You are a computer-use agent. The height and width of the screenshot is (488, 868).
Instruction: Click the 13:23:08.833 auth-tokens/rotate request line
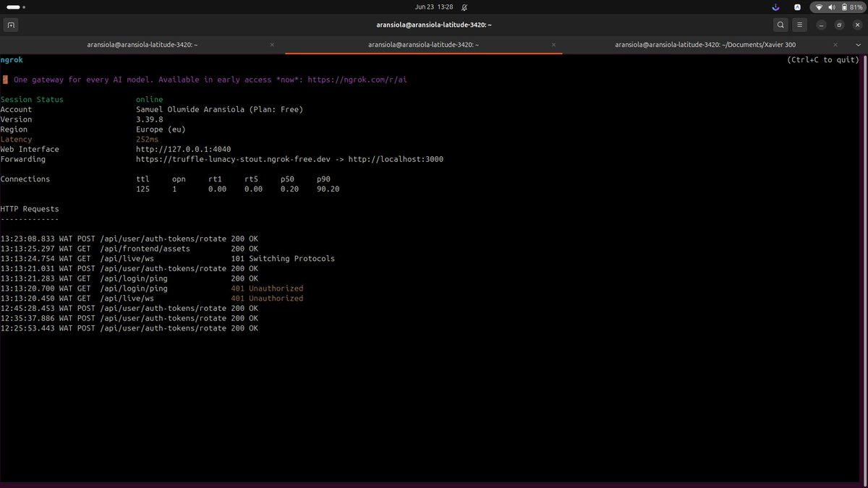click(129, 239)
